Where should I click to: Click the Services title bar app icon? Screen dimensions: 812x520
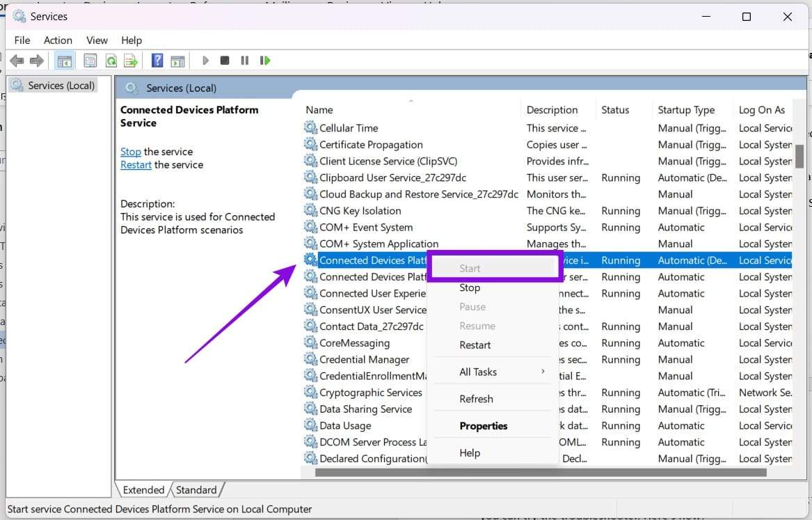pyautogui.click(x=19, y=16)
